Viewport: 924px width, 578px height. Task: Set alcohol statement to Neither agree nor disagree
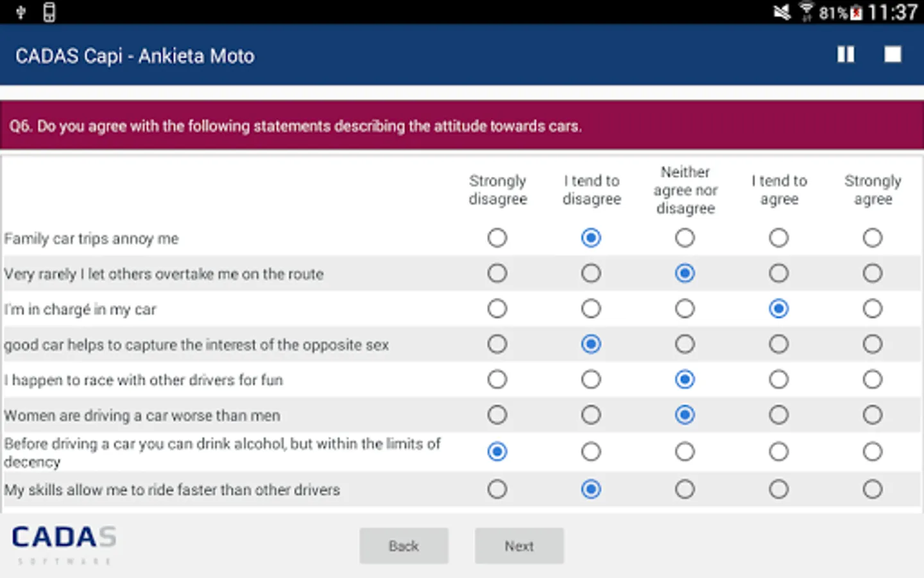685,451
